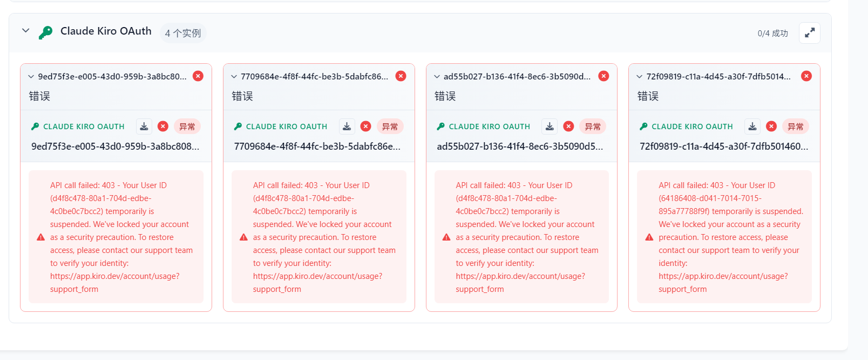This screenshot has width=868, height=360.
Task: Collapse the 7709684e-4f8f card chevron
Action: coord(234,77)
